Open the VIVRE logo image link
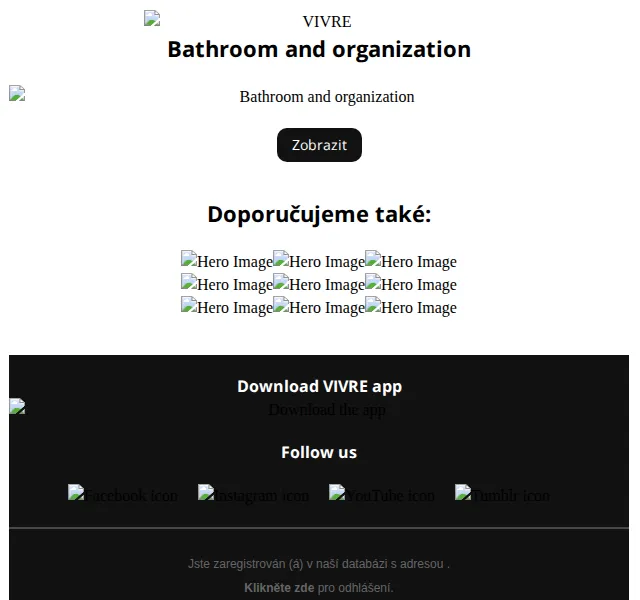640x600 pixels. point(319,20)
